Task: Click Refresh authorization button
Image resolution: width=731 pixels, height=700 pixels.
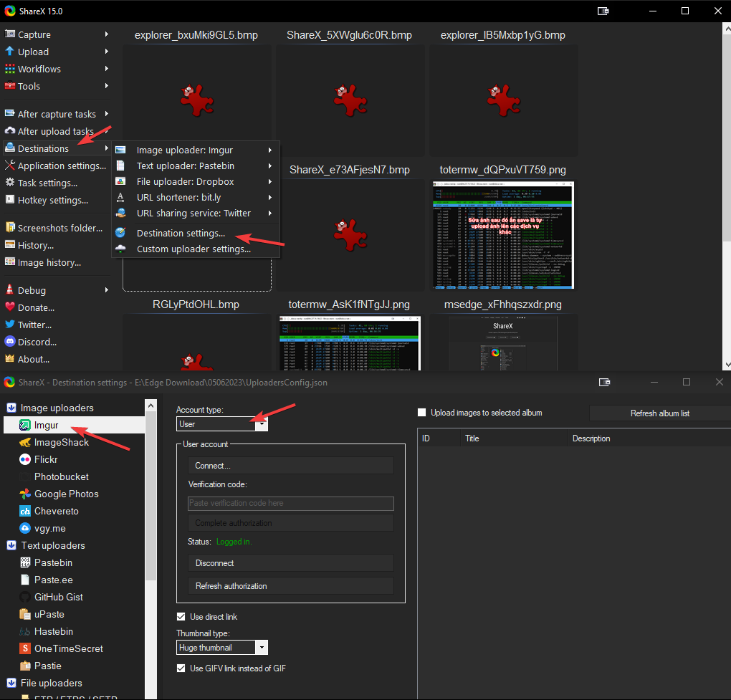Action: pyautogui.click(x=291, y=586)
